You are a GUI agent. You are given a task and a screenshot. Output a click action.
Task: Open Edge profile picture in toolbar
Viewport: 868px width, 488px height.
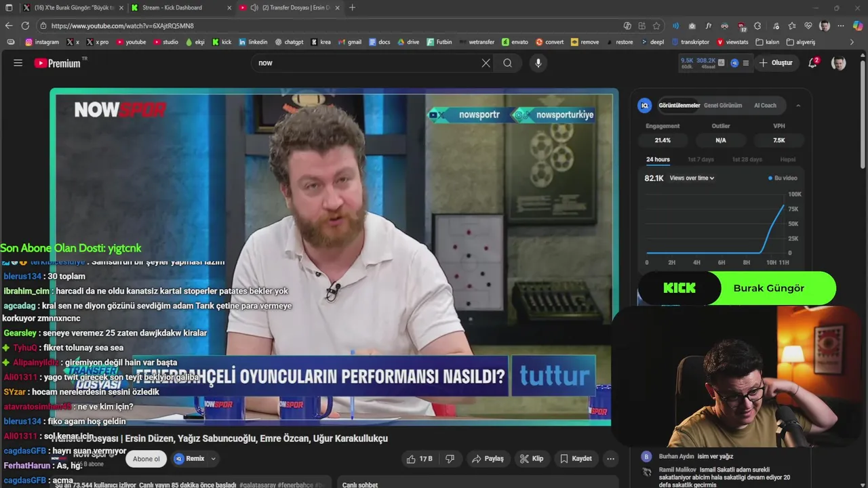825,26
